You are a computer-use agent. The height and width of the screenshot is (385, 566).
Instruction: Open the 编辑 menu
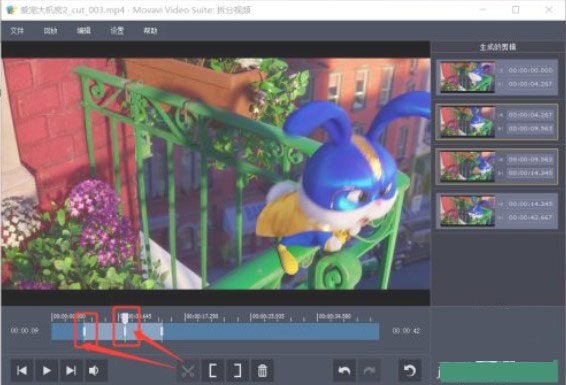pos(83,31)
